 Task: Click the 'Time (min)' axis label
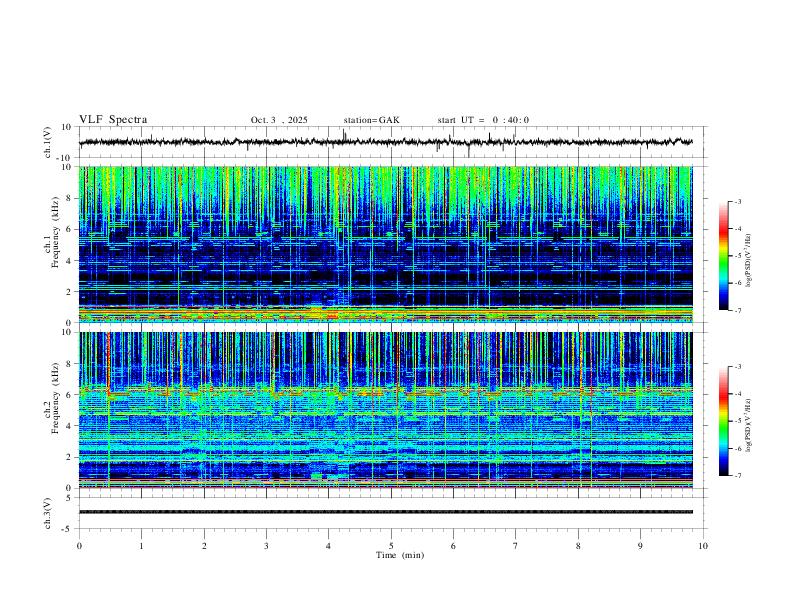click(x=400, y=555)
